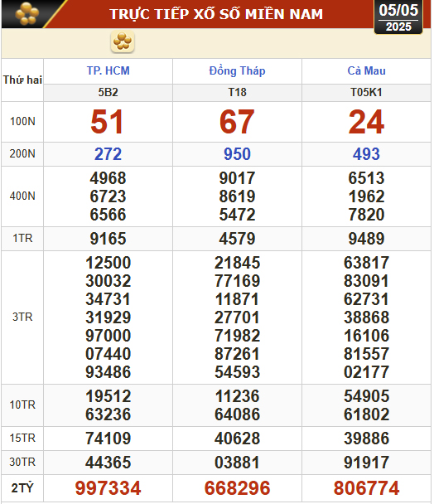The height and width of the screenshot is (504, 434).
Task: Select the Cà Mau jackpot number 806774
Action: 367,488
